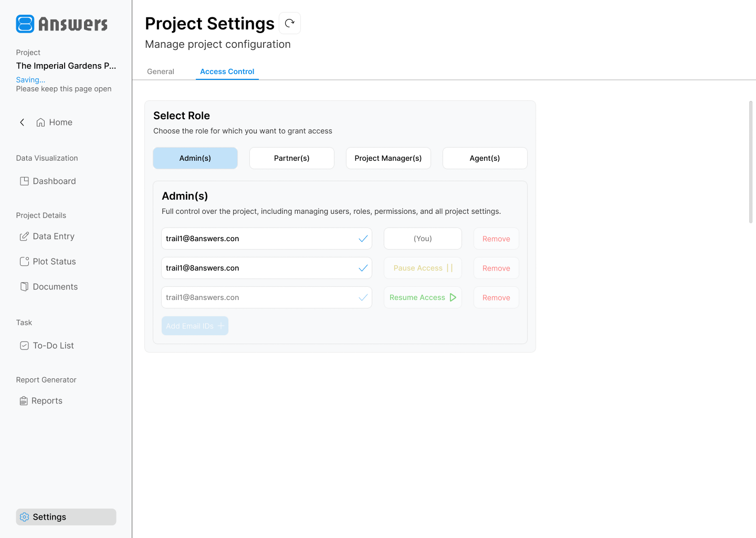Click checkmark icon in third greyed email field
The height and width of the screenshot is (538, 756).
coord(363,297)
